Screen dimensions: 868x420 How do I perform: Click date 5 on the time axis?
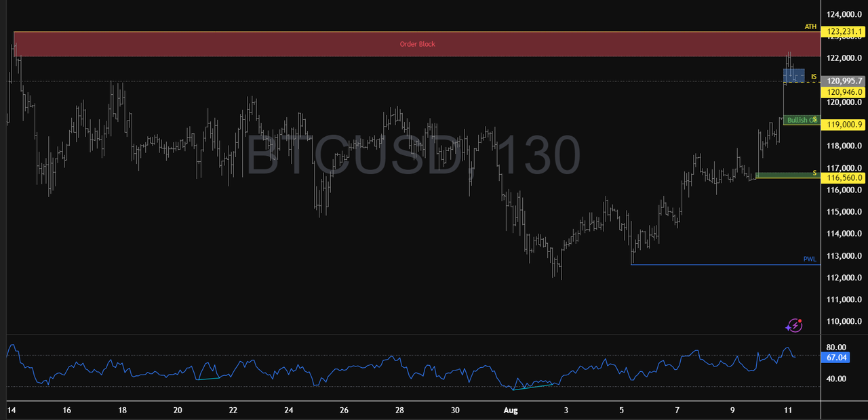[622, 411]
